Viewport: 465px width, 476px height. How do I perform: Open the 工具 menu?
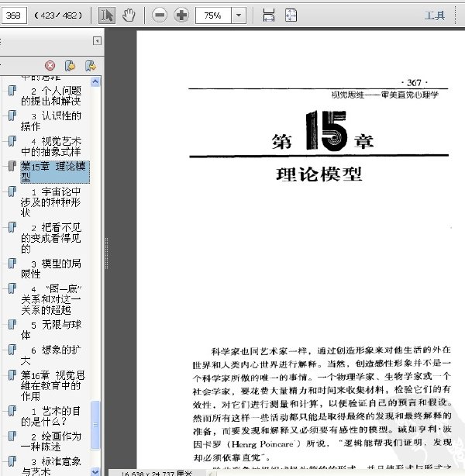[434, 16]
